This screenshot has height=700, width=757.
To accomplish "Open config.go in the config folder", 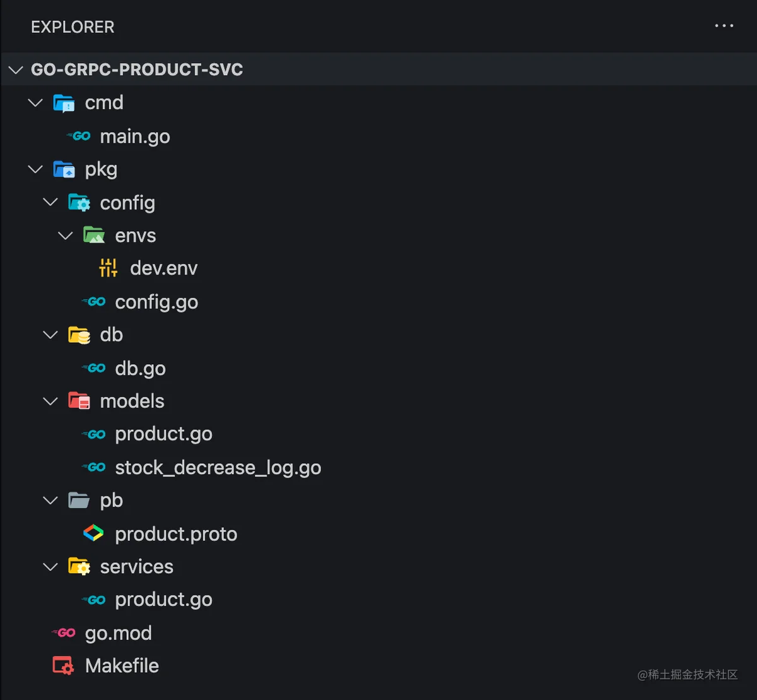I will click(156, 302).
